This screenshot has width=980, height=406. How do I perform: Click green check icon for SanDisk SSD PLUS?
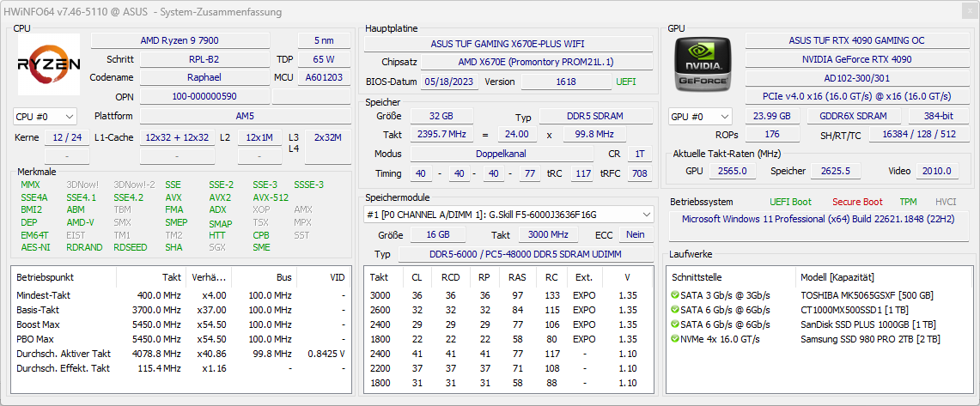[674, 324]
